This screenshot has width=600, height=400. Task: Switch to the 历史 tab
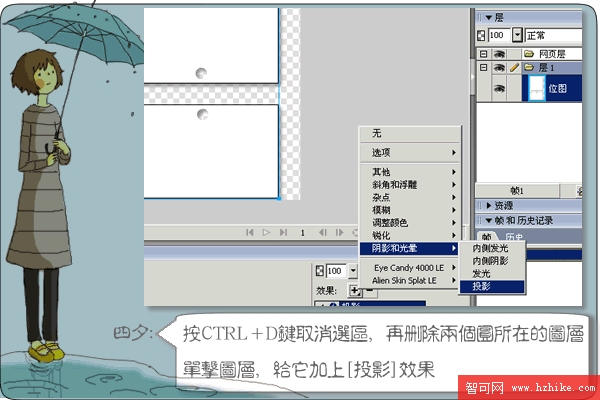click(512, 237)
